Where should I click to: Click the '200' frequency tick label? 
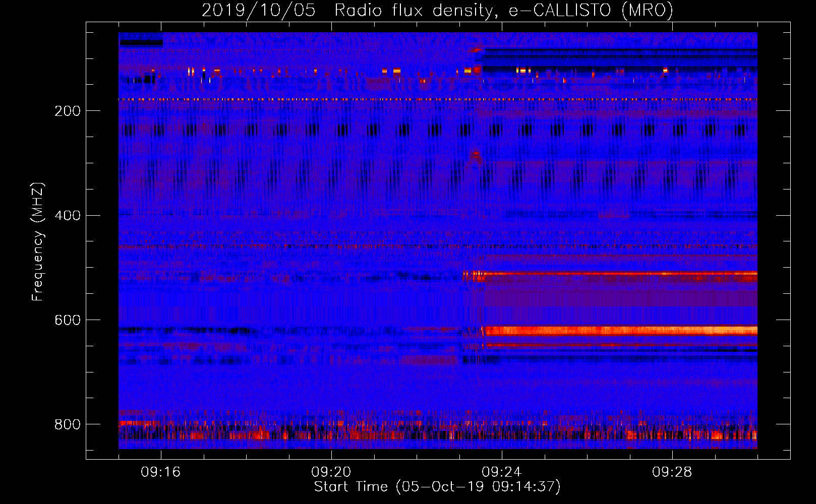[68, 111]
